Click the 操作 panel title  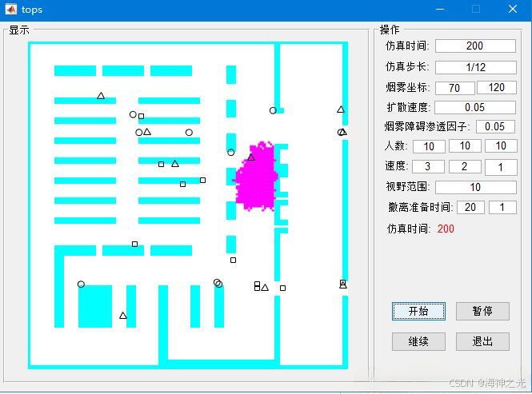pyautogui.click(x=390, y=30)
